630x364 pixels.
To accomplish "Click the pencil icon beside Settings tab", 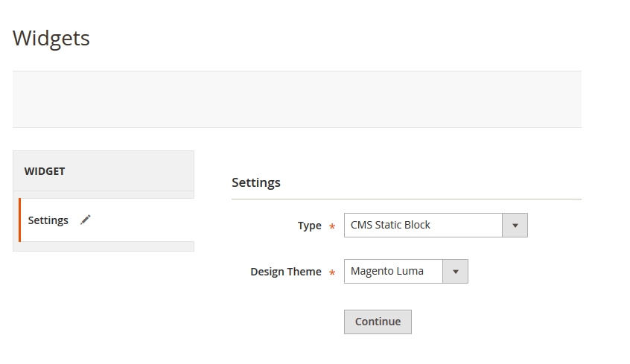I will (x=85, y=220).
